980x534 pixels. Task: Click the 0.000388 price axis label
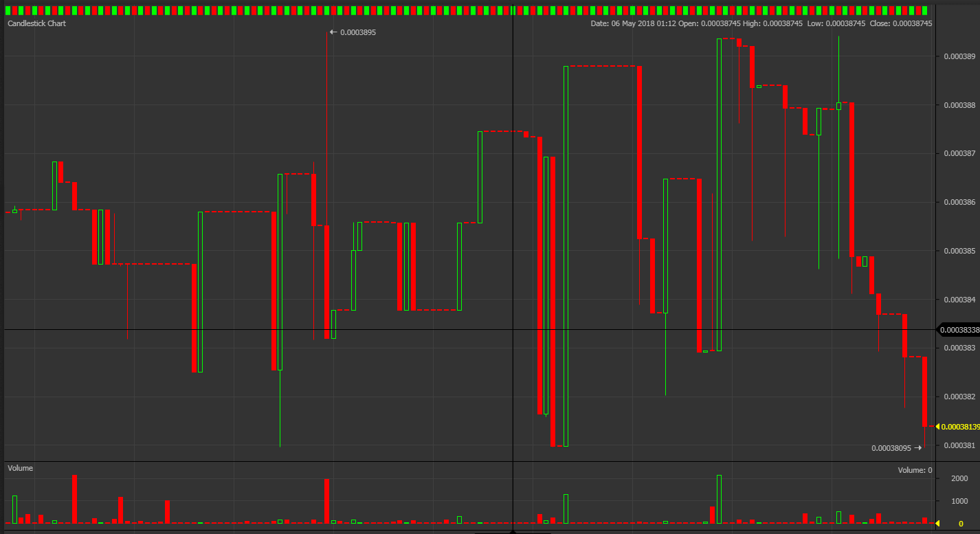(x=959, y=105)
